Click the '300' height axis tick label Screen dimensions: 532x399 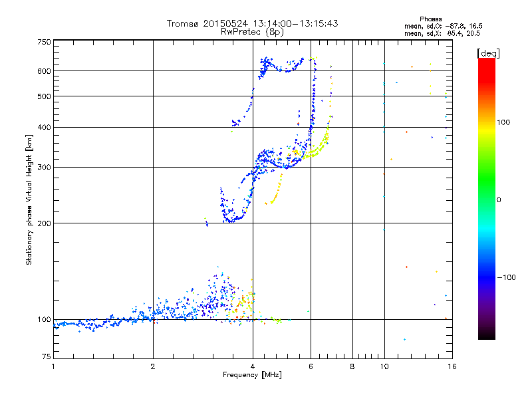tap(44, 168)
